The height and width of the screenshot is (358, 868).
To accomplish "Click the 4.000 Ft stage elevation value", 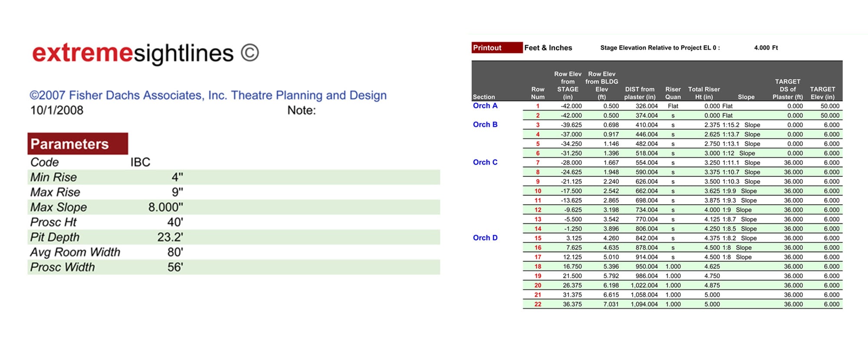I will click(766, 48).
